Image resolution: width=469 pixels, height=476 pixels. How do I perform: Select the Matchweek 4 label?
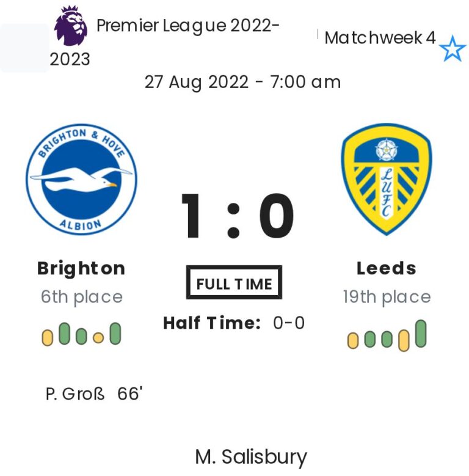[x=380, y=38]
